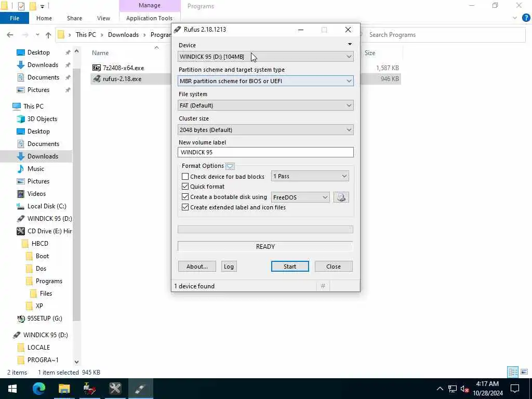Select Pictures under This PC in sidebar
The image size is (532, 399).
coord(38,181)
